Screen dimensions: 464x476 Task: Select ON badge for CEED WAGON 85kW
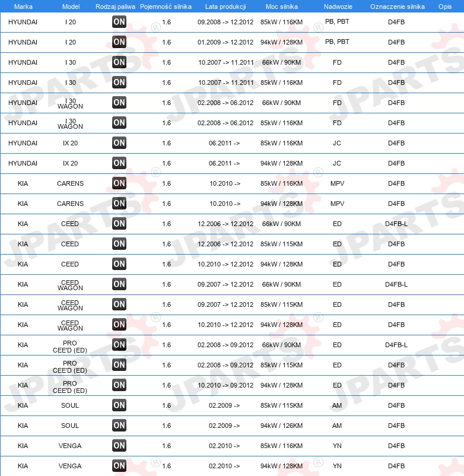(x=119, y=304)
